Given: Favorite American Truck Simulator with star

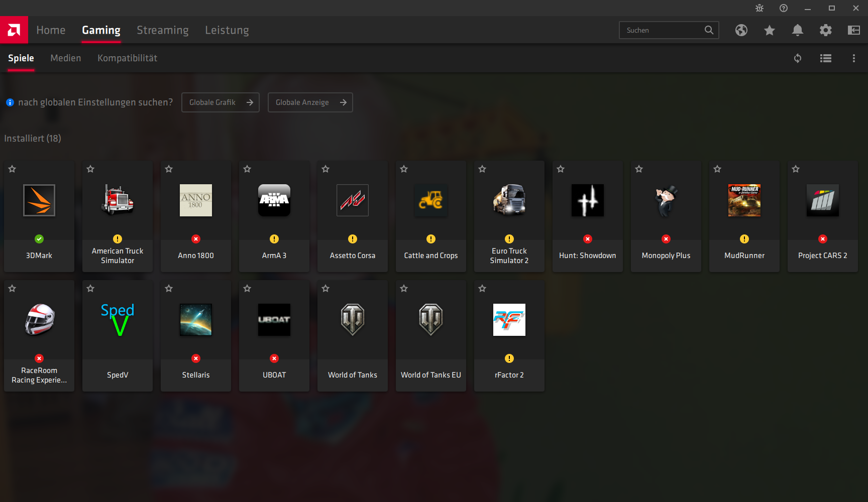Looking at the screenshot, I should pyautogui.click(x=90, y=169).
